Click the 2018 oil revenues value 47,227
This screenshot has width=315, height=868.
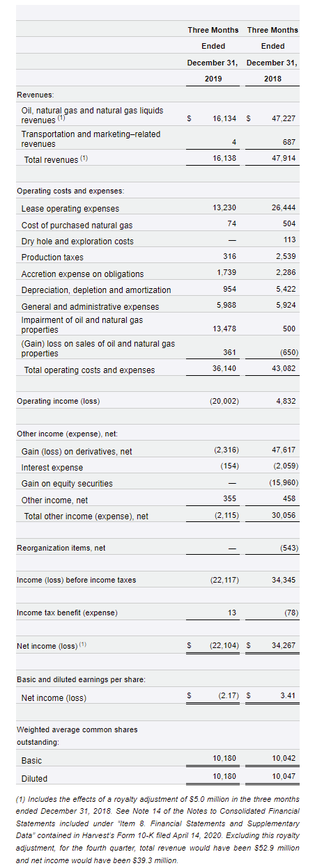point(284,119)
